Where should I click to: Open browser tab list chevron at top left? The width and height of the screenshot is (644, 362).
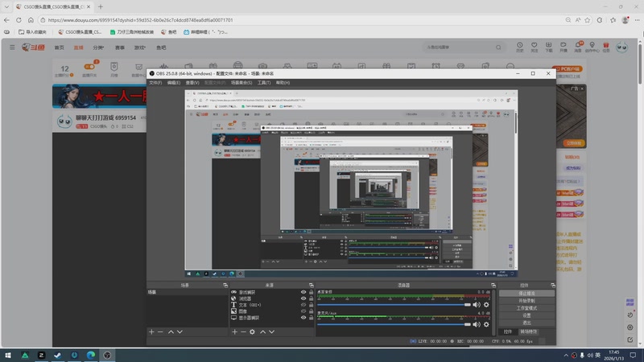(6, 6)
